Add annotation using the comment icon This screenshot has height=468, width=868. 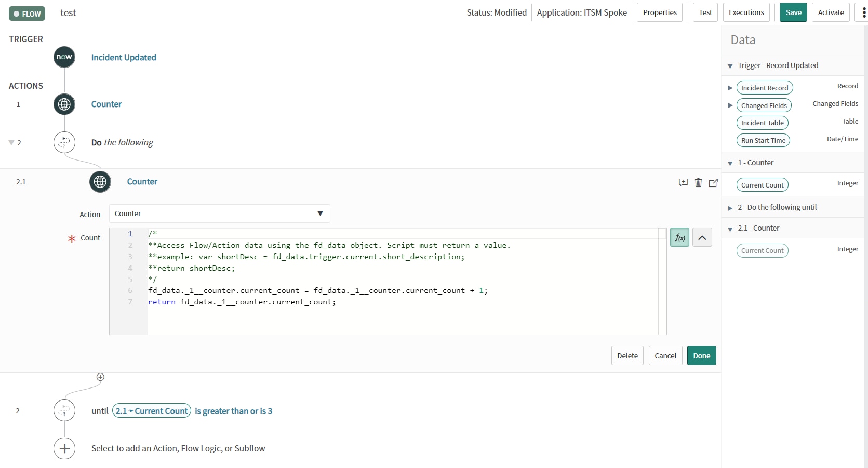tap(683, 182)
